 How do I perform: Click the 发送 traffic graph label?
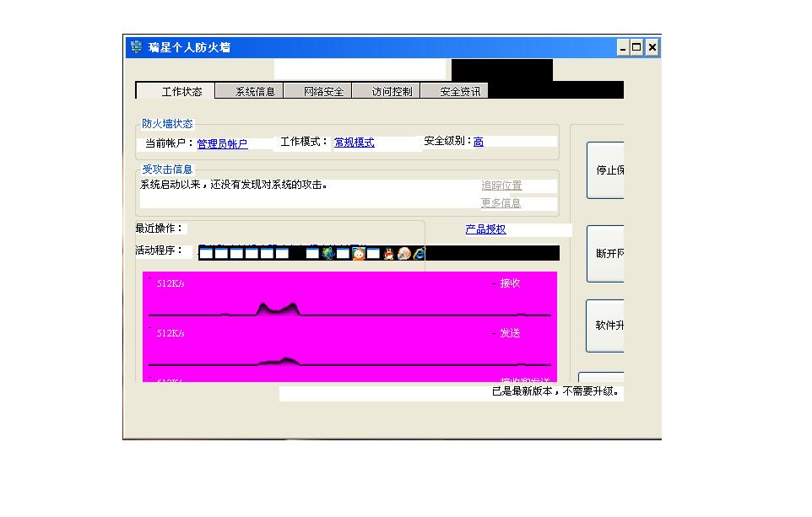pos(510,333)
